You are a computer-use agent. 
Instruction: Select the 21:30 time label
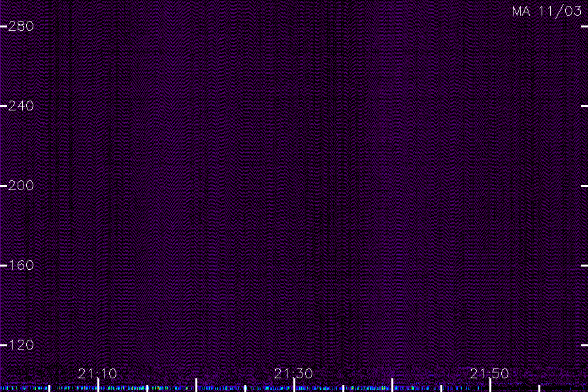point(293,373)
